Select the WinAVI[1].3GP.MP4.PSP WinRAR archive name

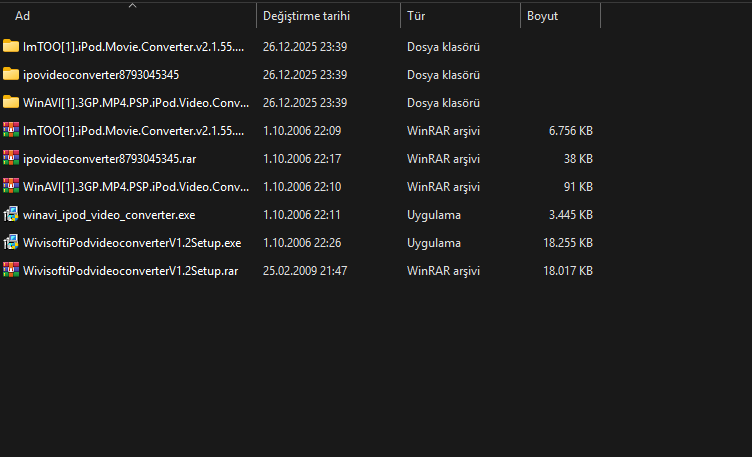point(136,187)
